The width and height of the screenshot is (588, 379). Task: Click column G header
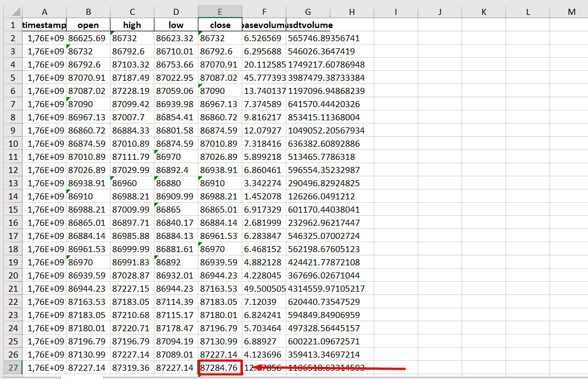(308, 12)
